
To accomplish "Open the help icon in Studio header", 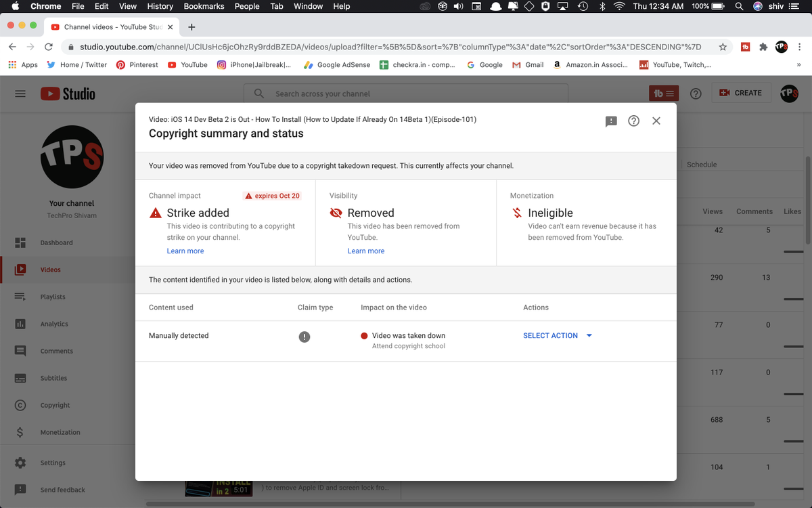I will 696,93.
